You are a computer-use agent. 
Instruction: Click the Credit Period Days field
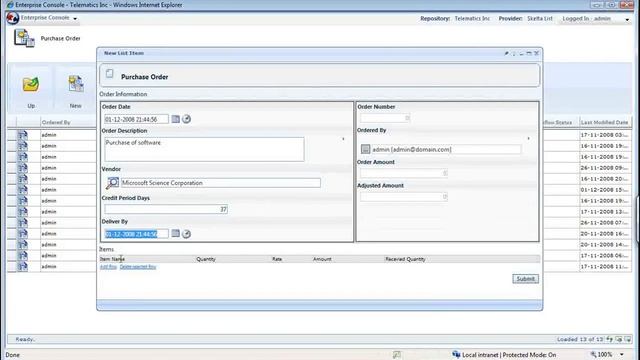click(166, 209)
